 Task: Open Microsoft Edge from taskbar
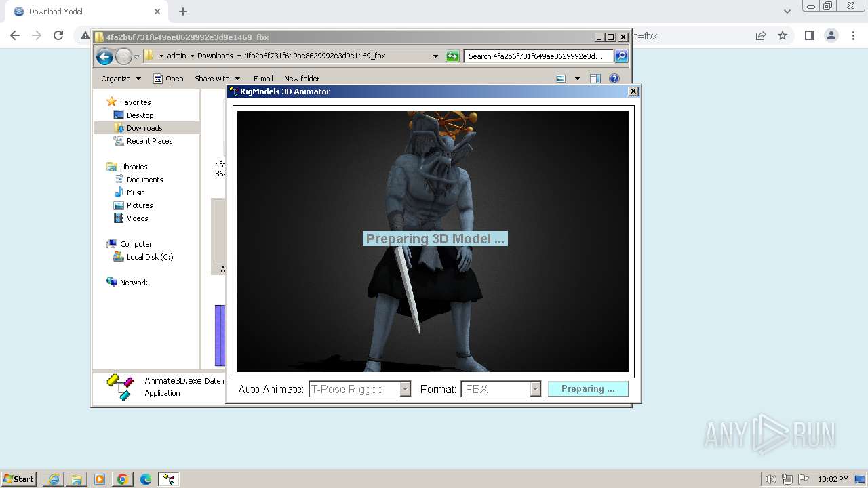tap(146, 479)
